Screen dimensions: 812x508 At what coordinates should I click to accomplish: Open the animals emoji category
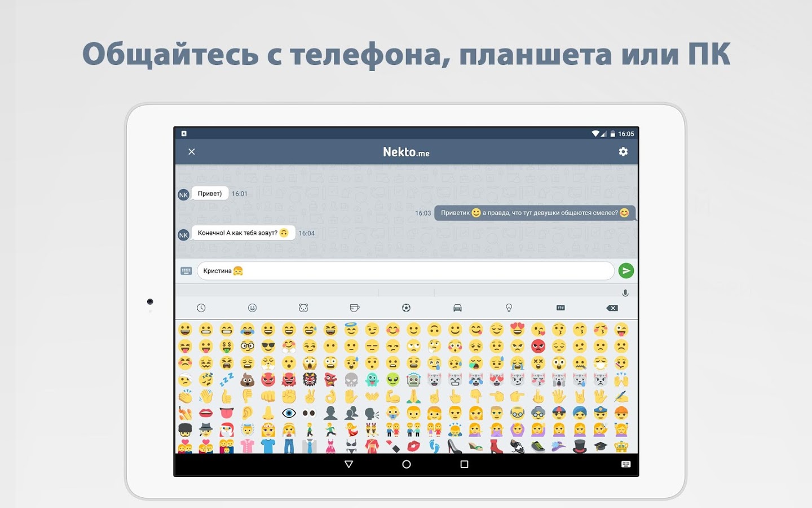[x=303, y=308]
